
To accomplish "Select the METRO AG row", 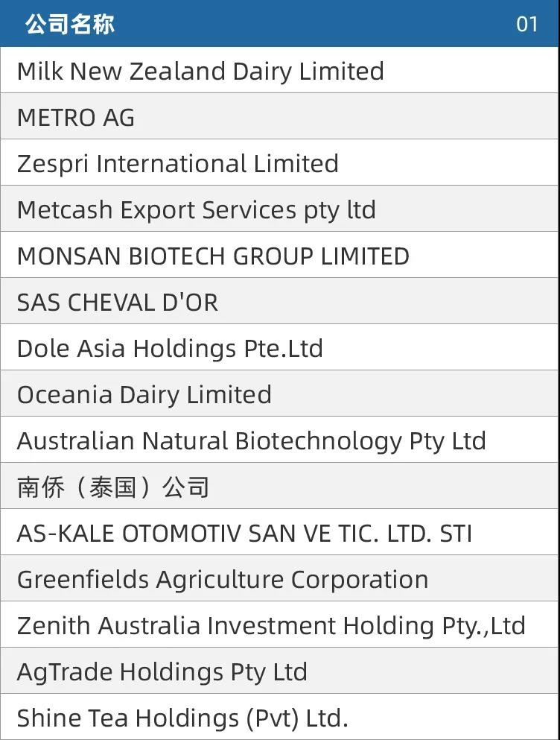I will (280, 116).
